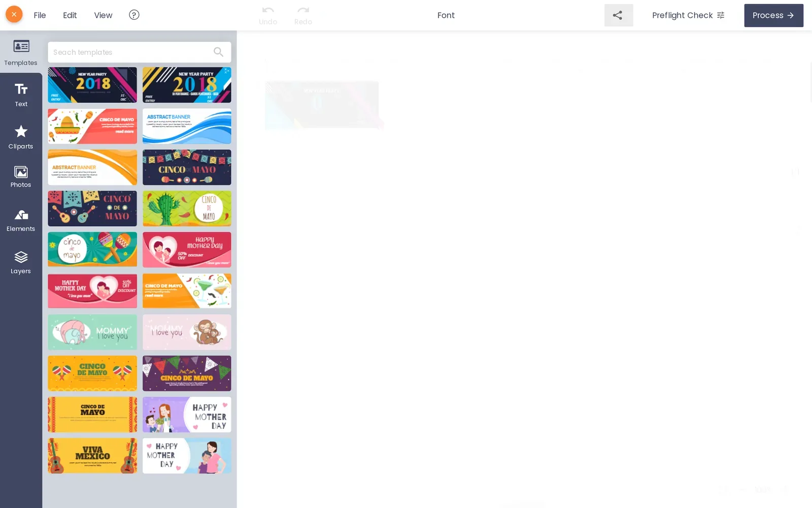Open the Templates panel
The width and height of the screenshot is (812, 508).
click(x=21, y=52)
